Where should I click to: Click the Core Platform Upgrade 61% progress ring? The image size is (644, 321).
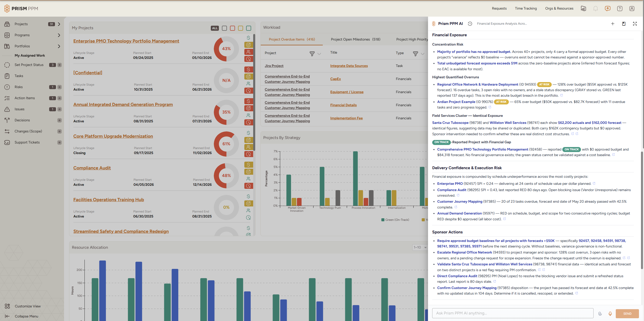(x=226, y=144)
